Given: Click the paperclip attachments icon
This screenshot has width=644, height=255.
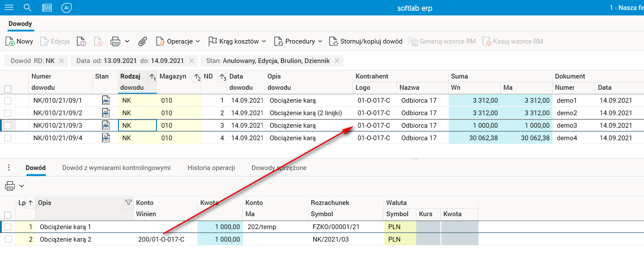Looking at the screenshot, I should click(x=143, y=41).
